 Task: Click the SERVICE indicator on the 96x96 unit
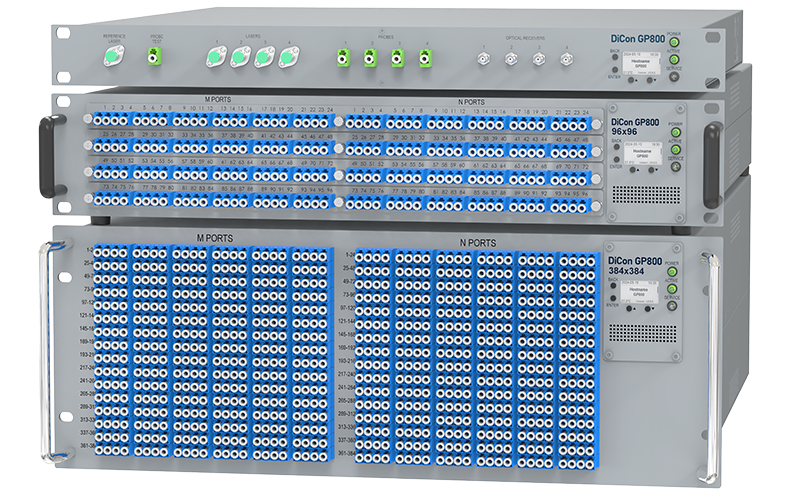click(676, 166)
